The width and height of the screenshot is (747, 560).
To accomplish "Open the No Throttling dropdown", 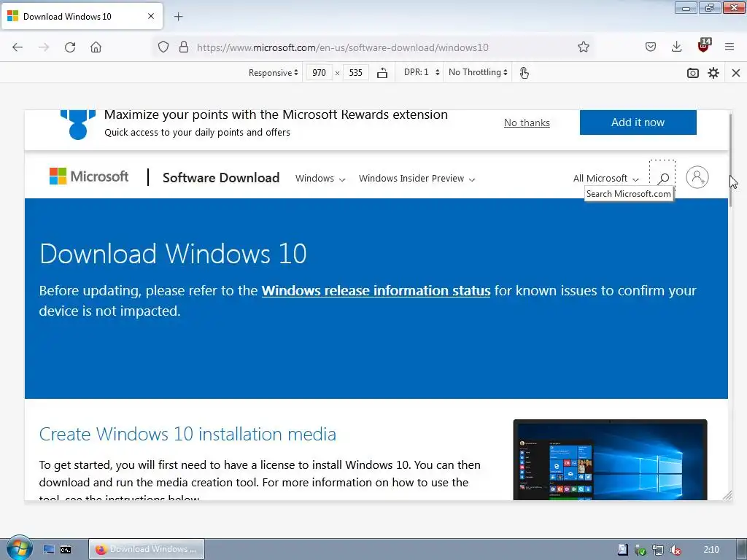I will coord(478,72).
